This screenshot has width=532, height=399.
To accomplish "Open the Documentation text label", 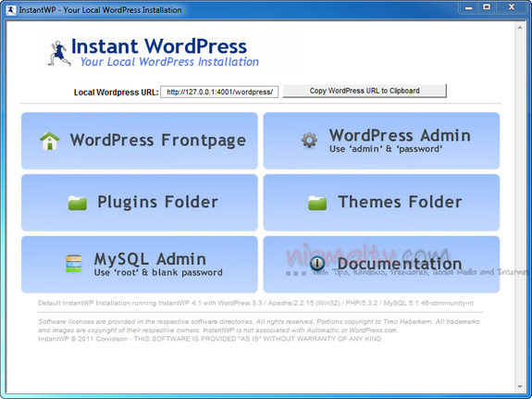I will pos(400,264).
